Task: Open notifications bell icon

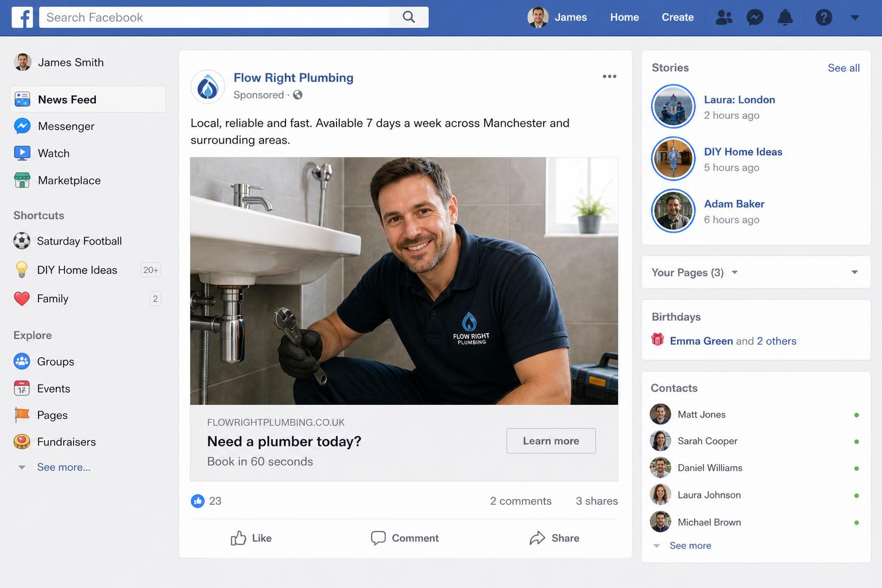Action: pos(785,17)
